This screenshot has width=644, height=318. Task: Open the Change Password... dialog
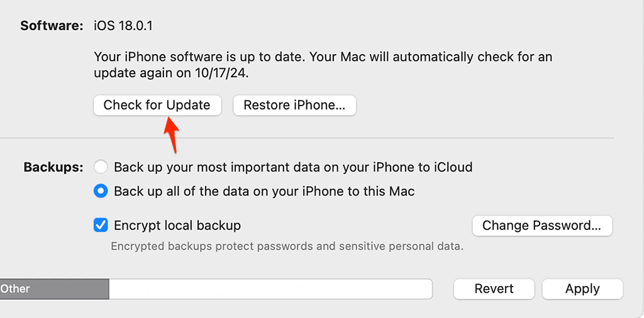coord(542,226)
